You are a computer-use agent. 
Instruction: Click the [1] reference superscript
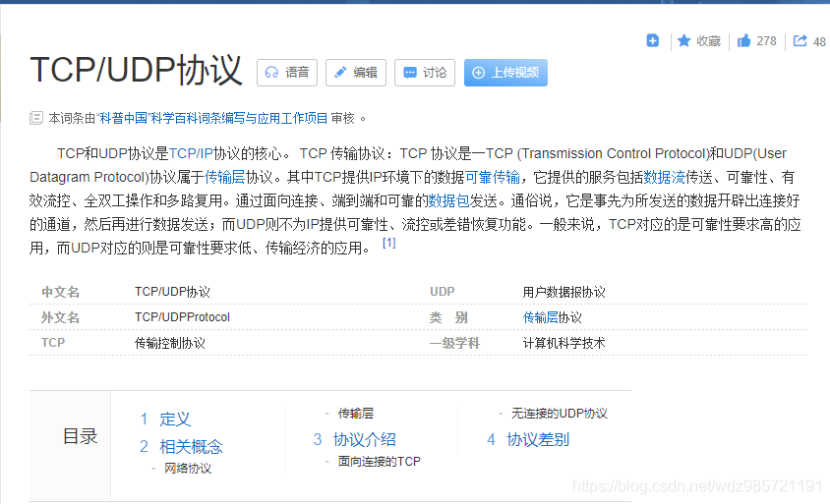[x=389, y=243]
